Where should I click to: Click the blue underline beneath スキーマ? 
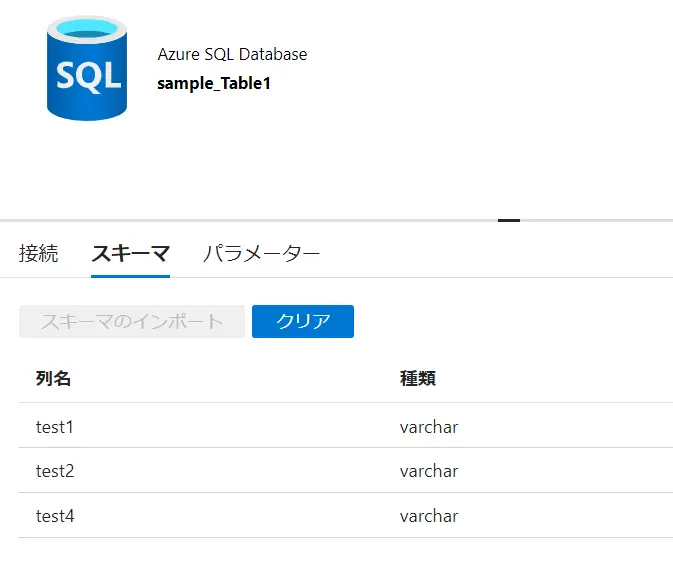click(x=130, y=276)
